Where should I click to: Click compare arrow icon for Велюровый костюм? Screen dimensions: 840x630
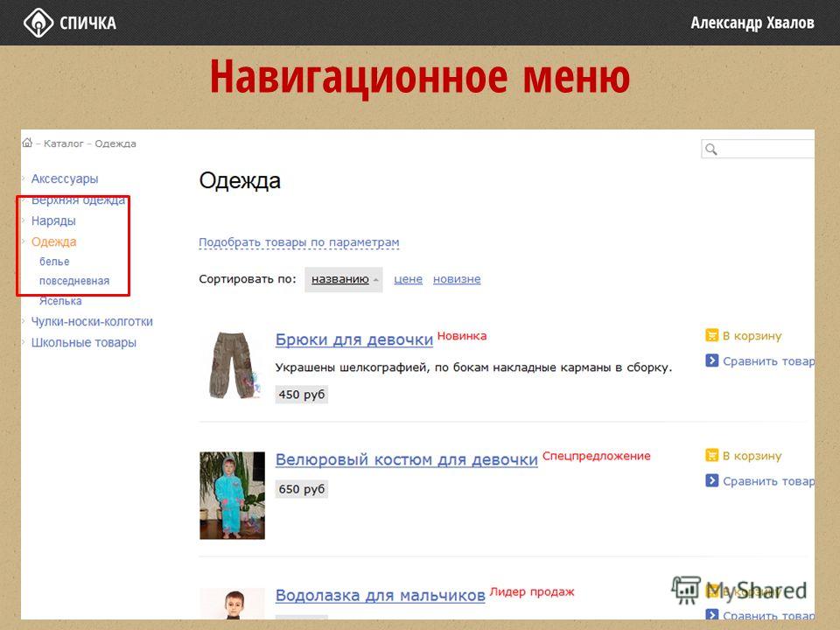711,480
